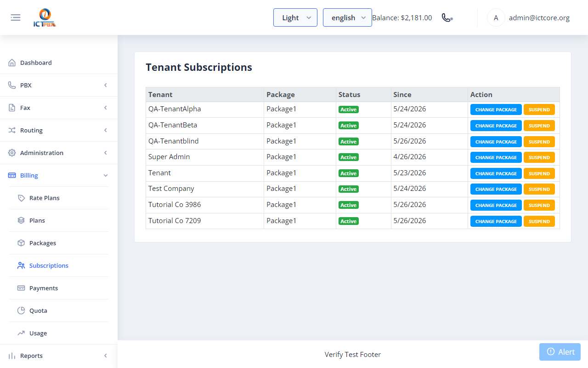588x368 pixels.
Task: Open the Quota submenu item
Action: pyautogui.click(x=59, y=310)
